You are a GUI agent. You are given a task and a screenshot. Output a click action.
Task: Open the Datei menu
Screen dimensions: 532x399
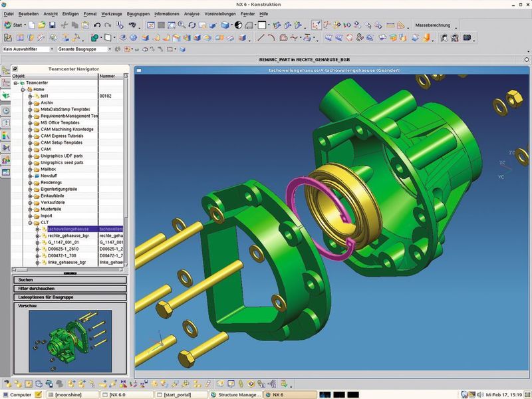click(9, 14)
